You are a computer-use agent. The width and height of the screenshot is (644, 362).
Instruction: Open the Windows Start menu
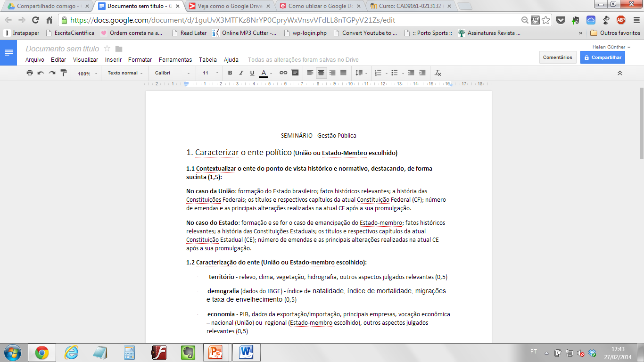12,352
